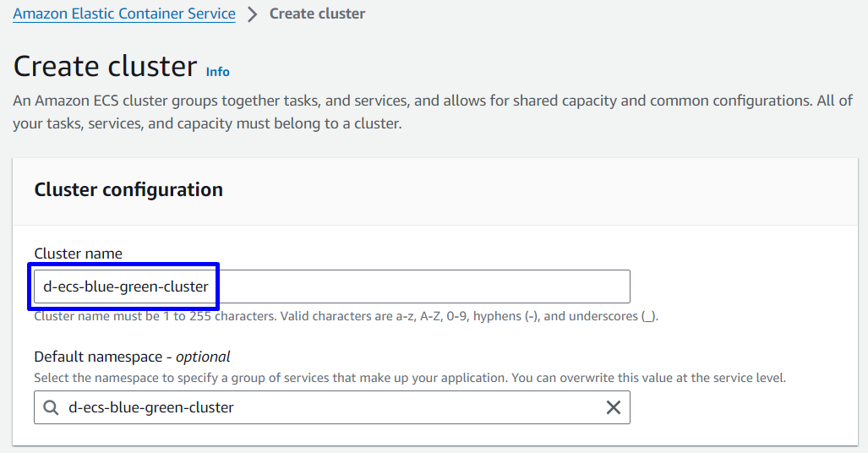The width and height of the screenshot is (868, 453).
Task: Click the Create cluster page title
Action: [105, 67]
